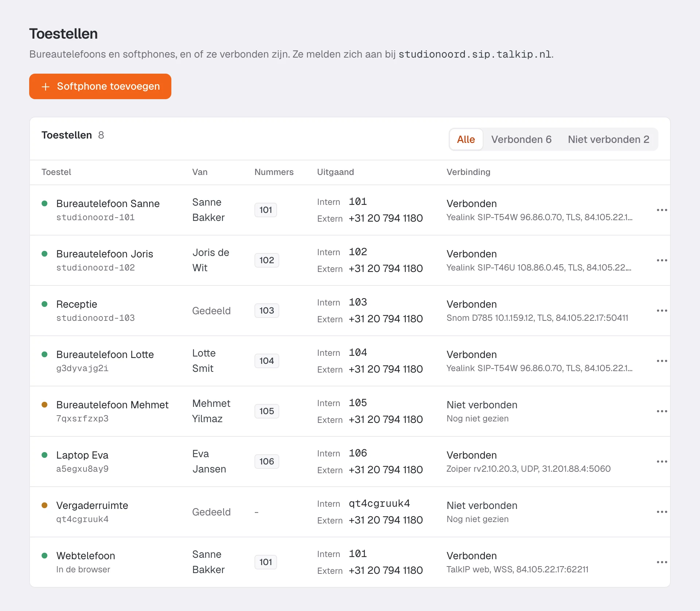Open the three-dot menu for Receptie
Viewport: 700px width, 611px height.
coord(662,311)
